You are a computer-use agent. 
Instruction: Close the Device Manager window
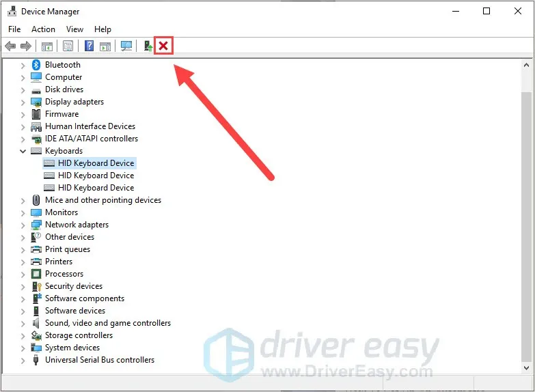[518, 11]
